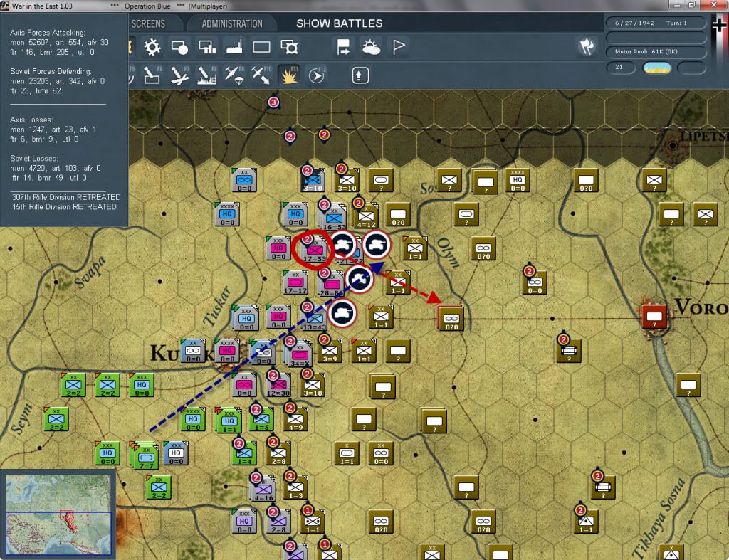The image size is (729, 560).
Task: Click the SHOW BATTLES mode title
Action: 340,23
